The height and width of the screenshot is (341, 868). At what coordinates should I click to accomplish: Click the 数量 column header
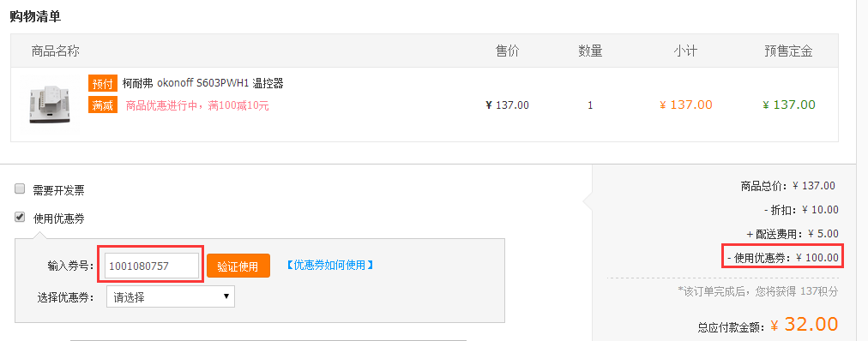click(x=591, y=51)
